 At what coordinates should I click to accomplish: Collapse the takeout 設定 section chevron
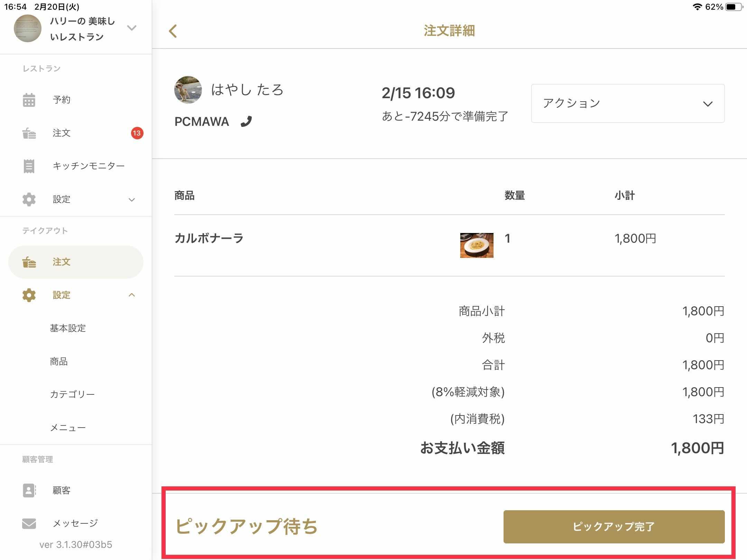[132, 295]
